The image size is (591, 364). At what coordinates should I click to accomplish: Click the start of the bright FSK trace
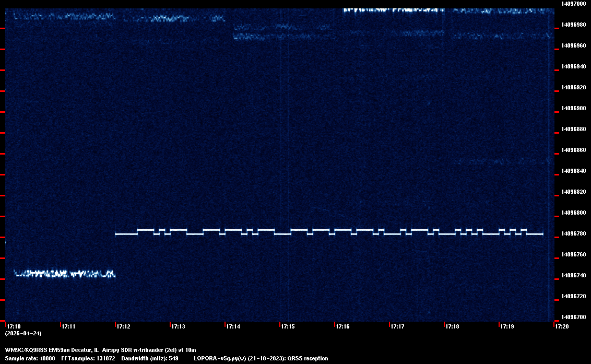(x=117, y=234)
